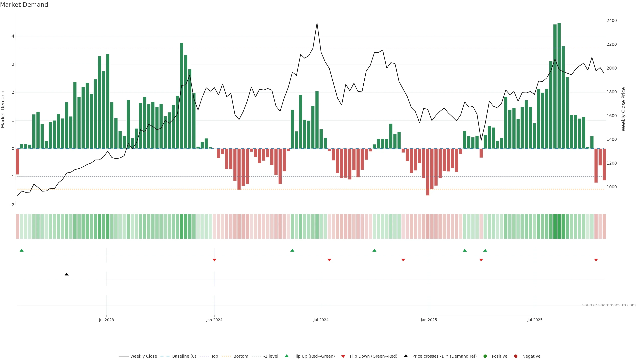Click the Jul 2024 axis label
The height and width of the screenshot is (362, 644).
(321, 320)
